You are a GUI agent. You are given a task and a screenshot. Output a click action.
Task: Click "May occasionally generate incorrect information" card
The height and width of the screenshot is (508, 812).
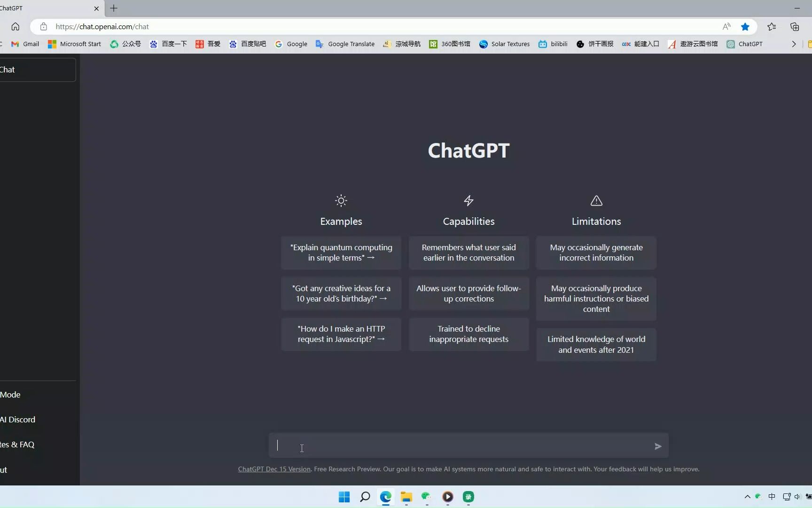coord(596,253)
